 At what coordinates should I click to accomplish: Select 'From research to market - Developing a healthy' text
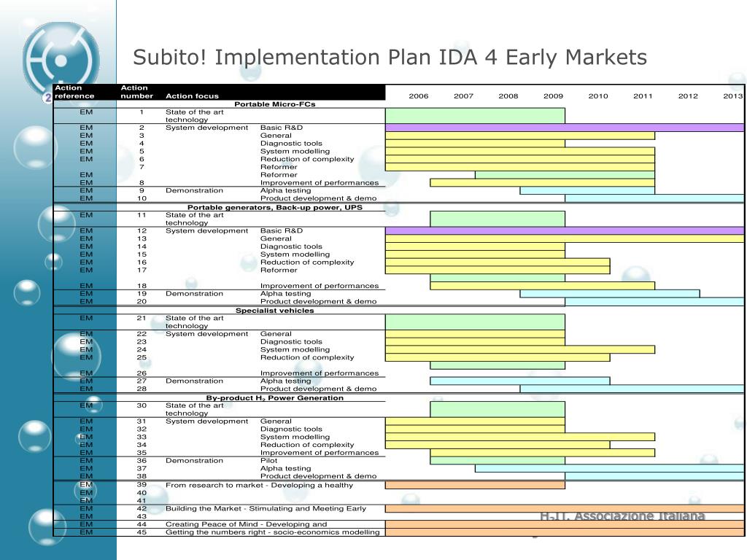click(x=259, y=485)
